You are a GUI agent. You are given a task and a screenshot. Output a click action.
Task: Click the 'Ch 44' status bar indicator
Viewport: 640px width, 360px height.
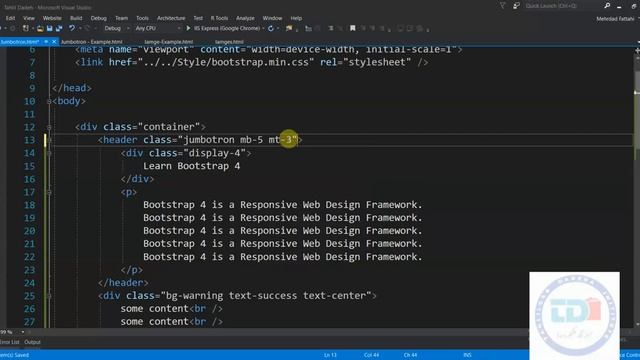tap(410, 355)
